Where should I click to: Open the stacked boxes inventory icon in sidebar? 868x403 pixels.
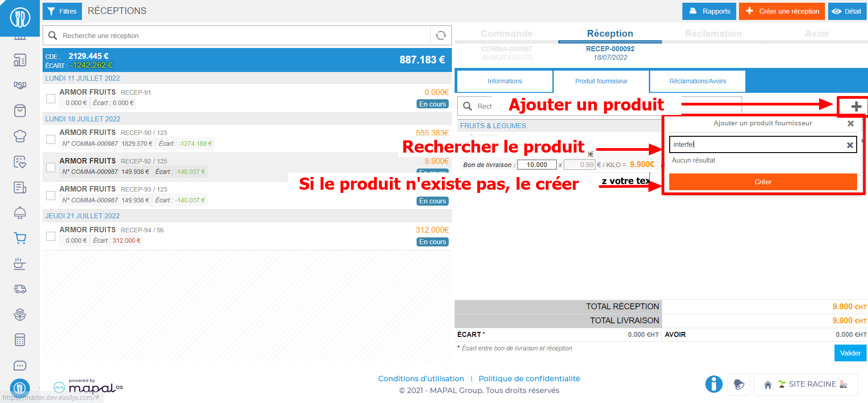pos(20,314)
